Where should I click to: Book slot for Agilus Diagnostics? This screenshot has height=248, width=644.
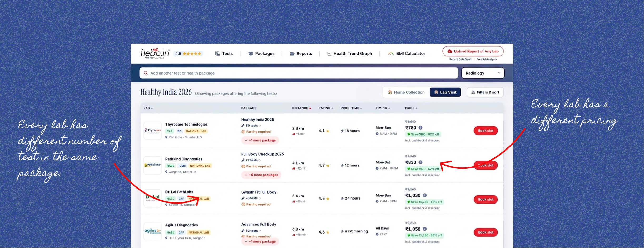point(486,232)
